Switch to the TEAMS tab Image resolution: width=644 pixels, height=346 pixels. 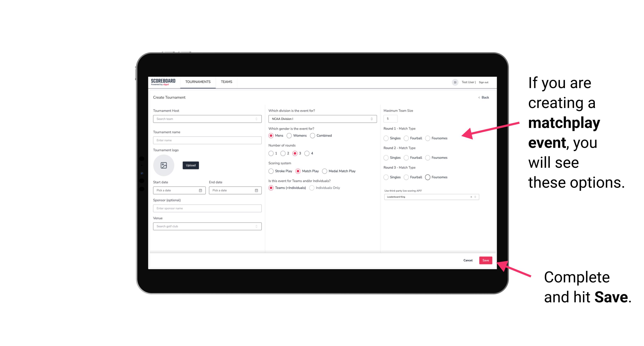coord(226,82)
